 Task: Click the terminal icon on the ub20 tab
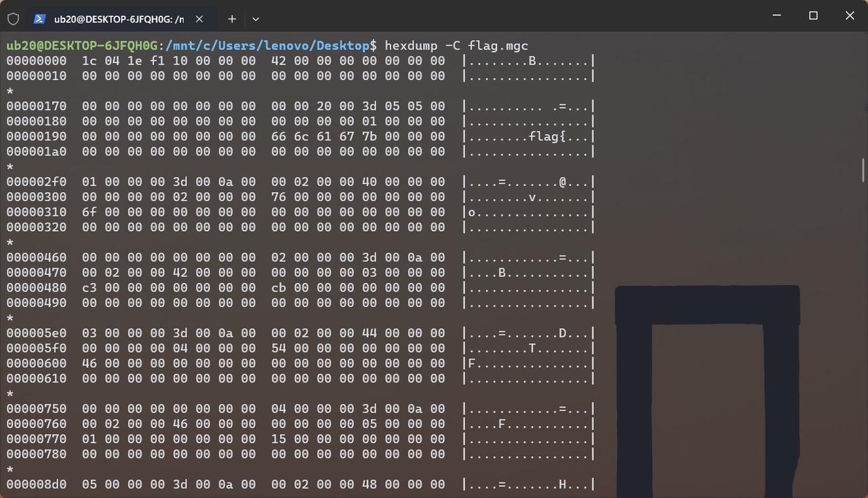pyautogui.click(x=39, y=19)
